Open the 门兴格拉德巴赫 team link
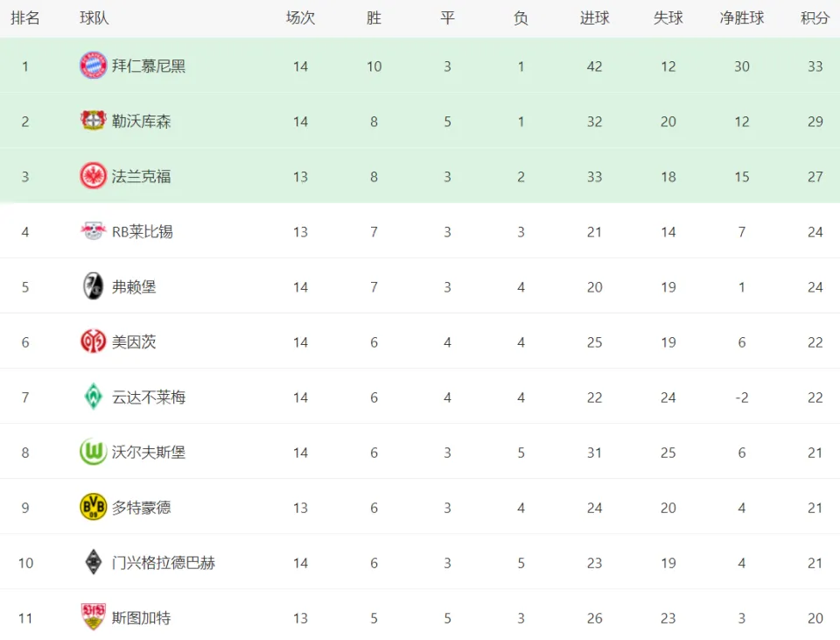The width and height of the screenshot is (840, 640). pos(164,563)
